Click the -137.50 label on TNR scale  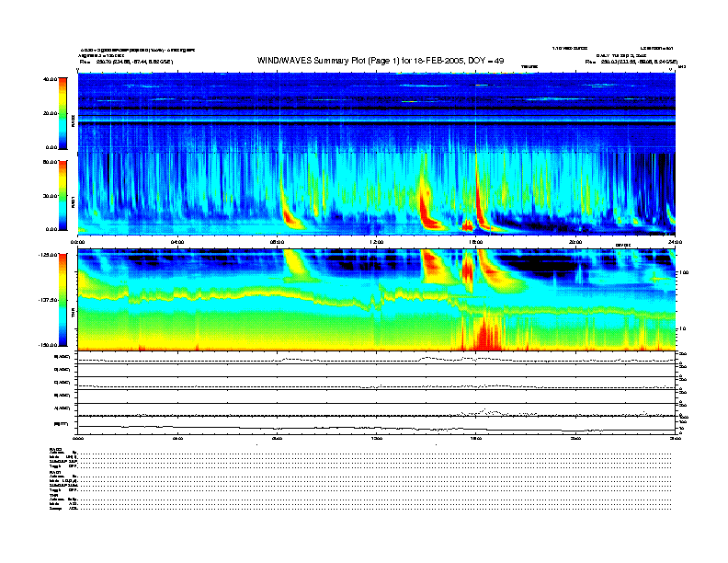click(48, 300)
